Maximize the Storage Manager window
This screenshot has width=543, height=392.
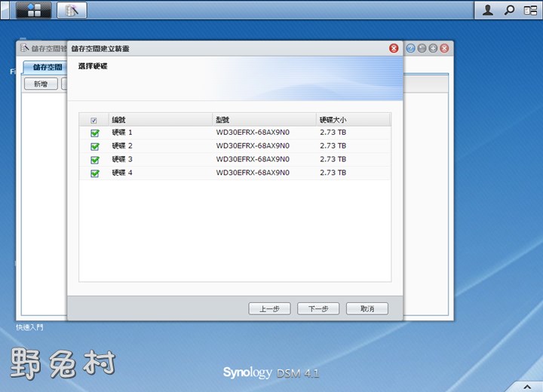[x=433, y=48]
